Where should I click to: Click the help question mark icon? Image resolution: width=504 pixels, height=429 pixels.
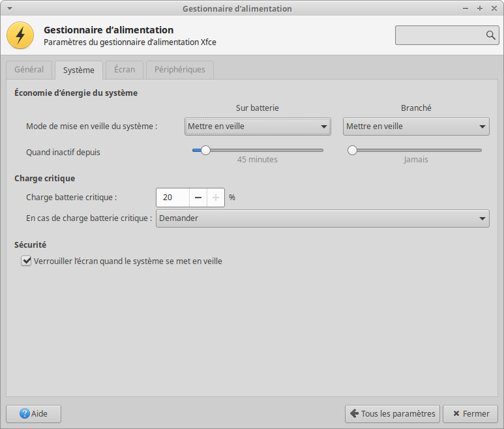pos(25,413)
